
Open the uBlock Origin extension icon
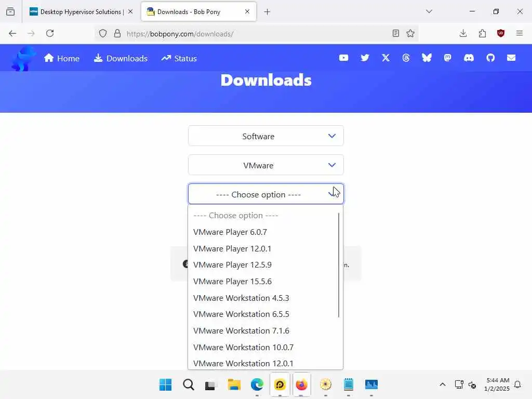point(501,33)
